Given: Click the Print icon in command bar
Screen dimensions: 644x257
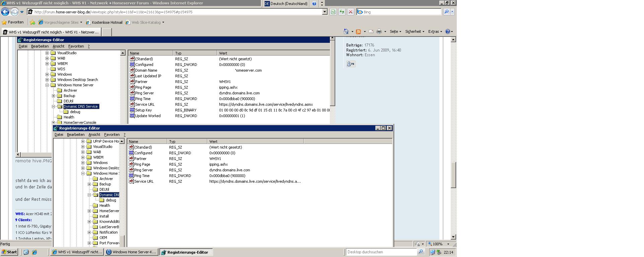Looking at the screenshot, I should [x=379, y=31].
